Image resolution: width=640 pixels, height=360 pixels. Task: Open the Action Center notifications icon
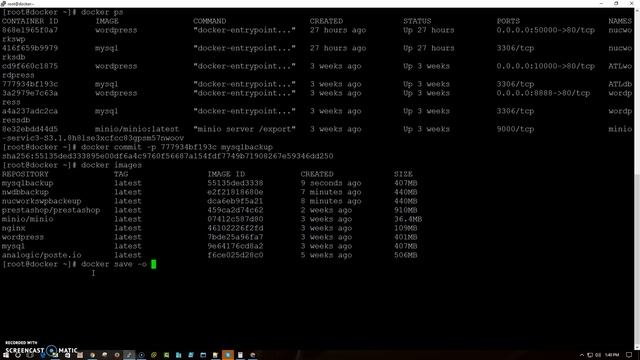[x=629, y=355]
